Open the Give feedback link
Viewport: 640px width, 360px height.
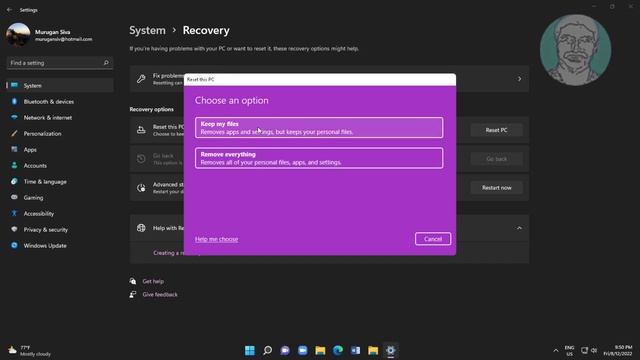point(160,295)
